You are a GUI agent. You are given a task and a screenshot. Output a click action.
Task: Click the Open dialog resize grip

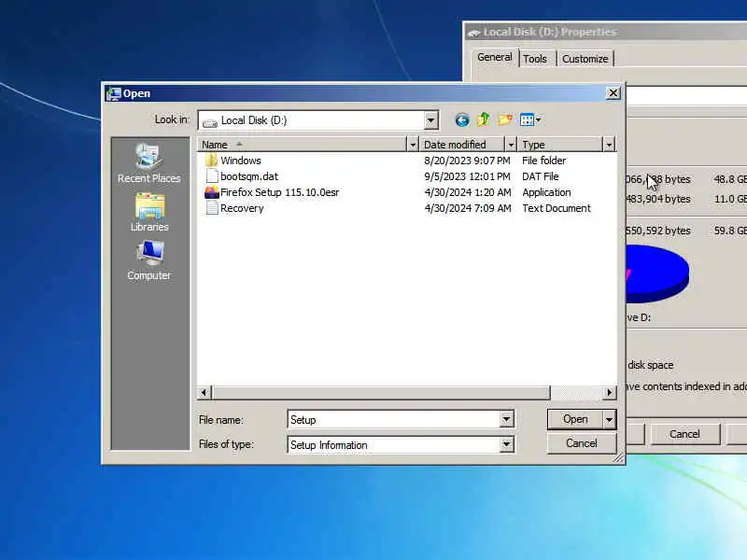pos(619,457)
